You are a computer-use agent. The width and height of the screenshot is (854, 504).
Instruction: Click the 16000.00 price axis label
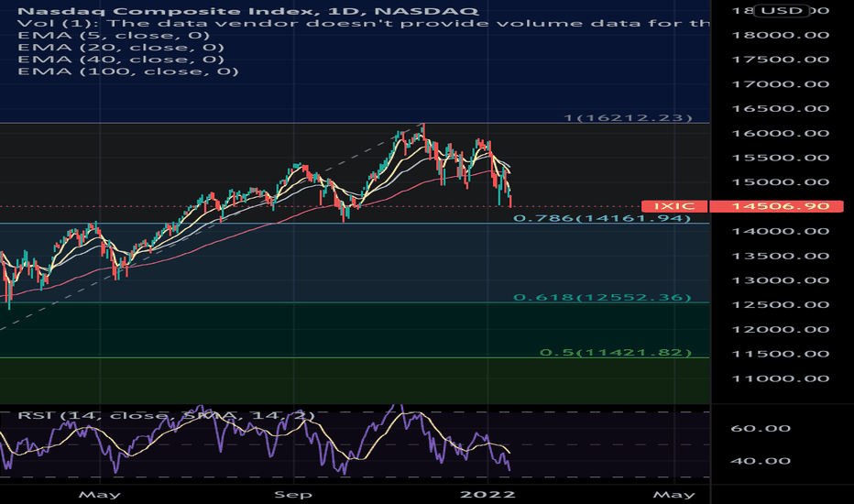coord(780,133)
